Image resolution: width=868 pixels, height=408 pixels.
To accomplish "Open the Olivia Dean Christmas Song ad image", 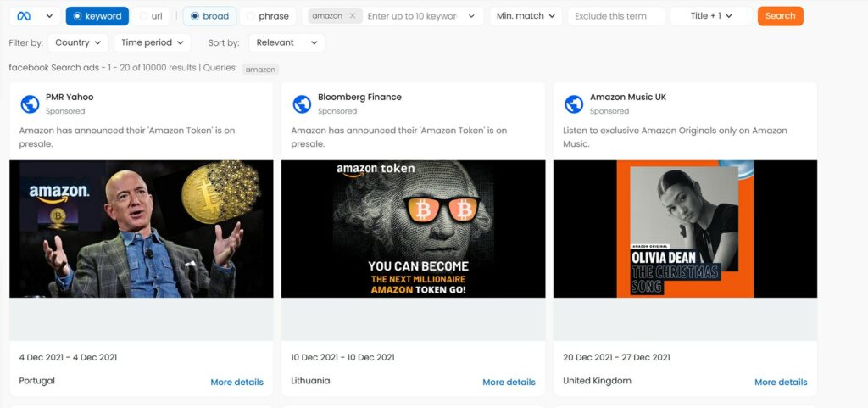I will pyautogui.click(x=685, y=229).
